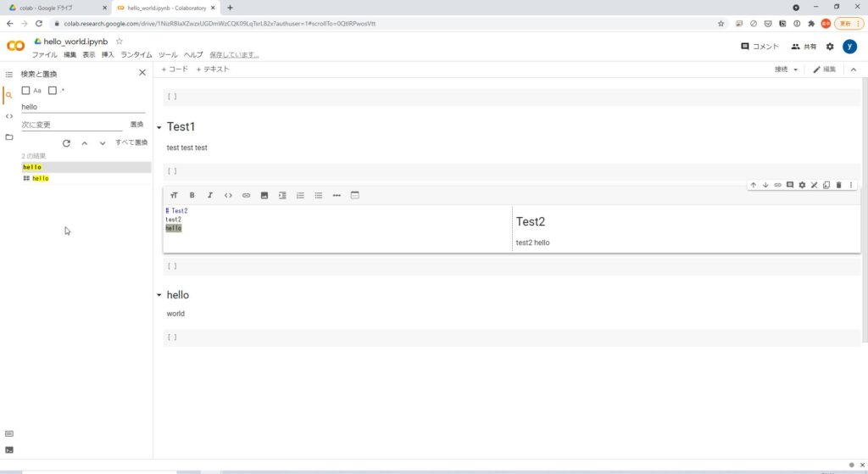Insert horizontal rule in text cell
Viewport: 868px width, 474px height.
[x=337, y=196]
